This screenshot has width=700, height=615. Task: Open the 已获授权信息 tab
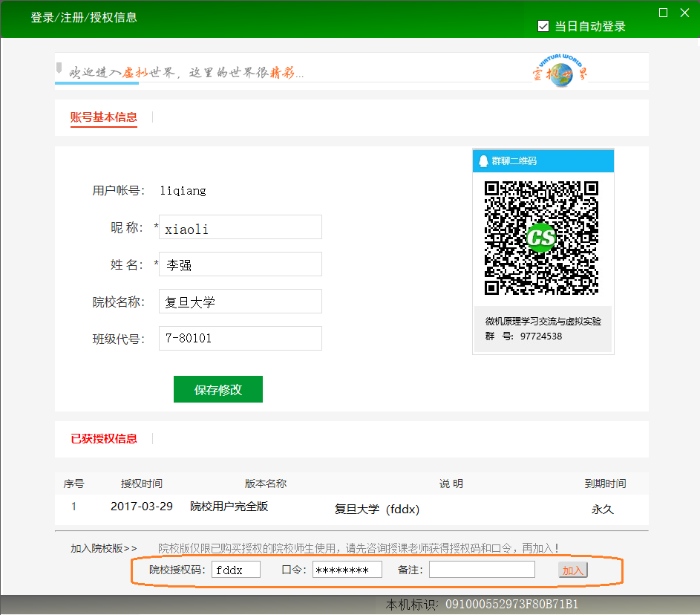pyautogui.click(x=104, y=438)
